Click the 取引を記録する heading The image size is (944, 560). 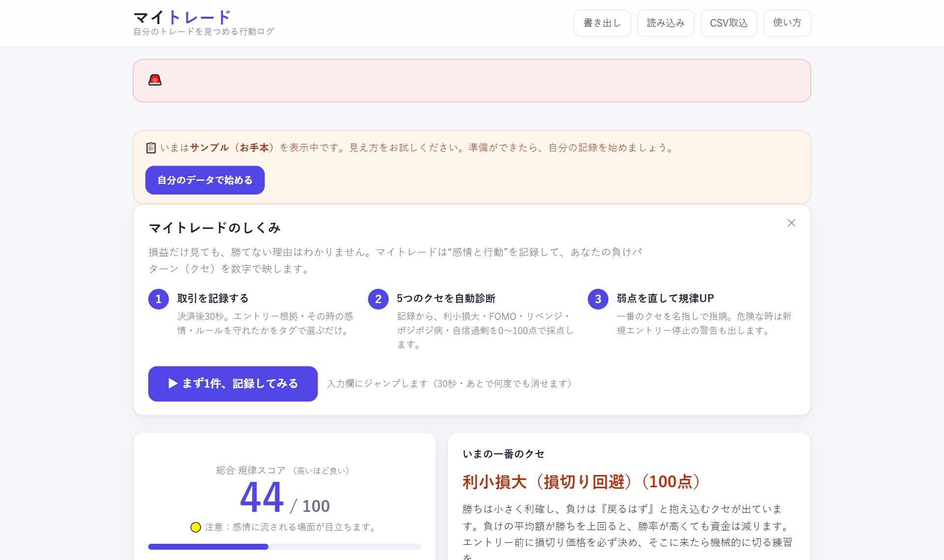(213, 298)
